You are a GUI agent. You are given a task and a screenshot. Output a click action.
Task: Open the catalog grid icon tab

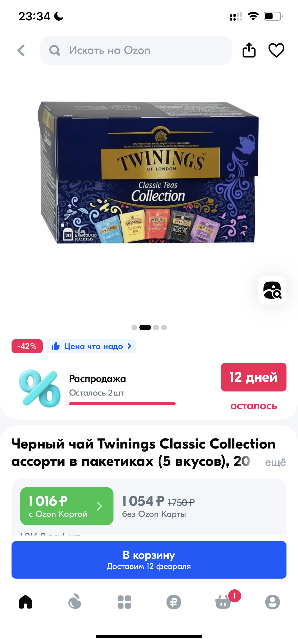(124, 602)
